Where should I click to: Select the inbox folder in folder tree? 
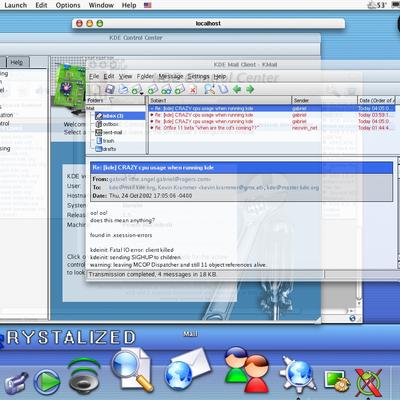[x=120, y=116]
